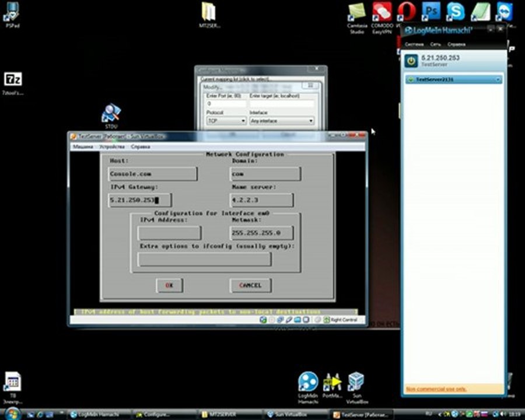The width and height of the screenshot is (525, 420).
Task: Click the volume icon in system tray
Action: pos(505,414)
